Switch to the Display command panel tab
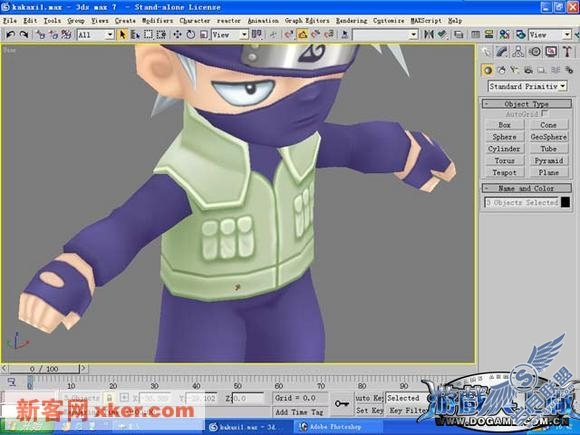This screenshot has height=435, width=580. [551, 51]
